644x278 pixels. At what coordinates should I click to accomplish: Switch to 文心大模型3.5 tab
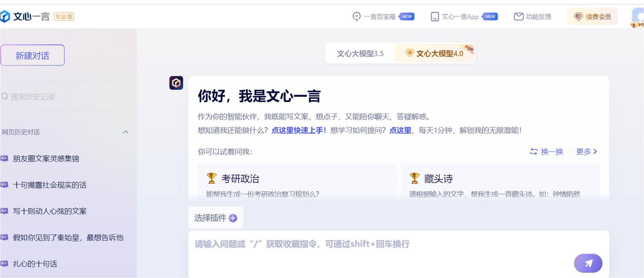tap(360, 54)
